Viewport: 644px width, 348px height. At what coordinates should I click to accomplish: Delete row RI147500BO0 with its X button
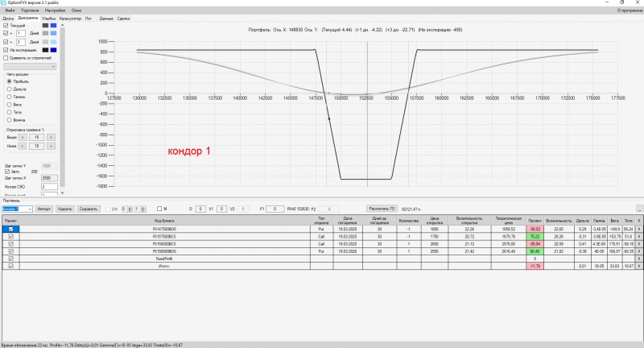coord(638,229)
